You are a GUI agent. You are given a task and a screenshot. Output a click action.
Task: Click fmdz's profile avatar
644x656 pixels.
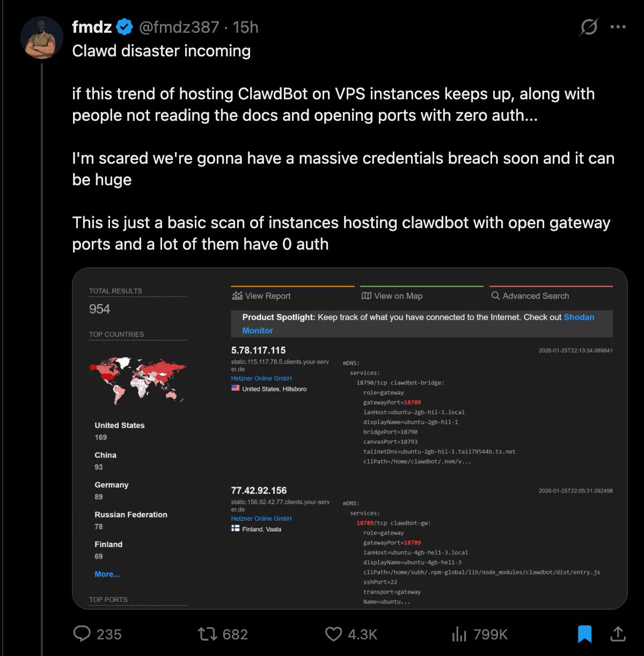41,38
